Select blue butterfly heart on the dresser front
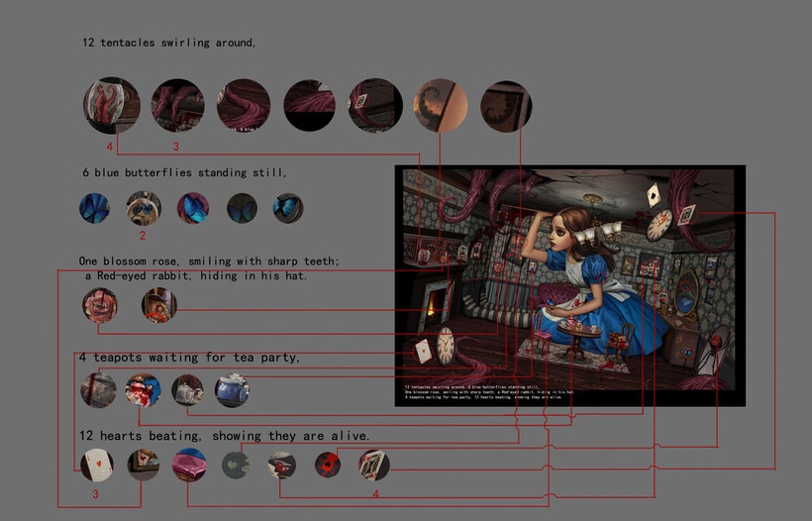 pos(686,353)
